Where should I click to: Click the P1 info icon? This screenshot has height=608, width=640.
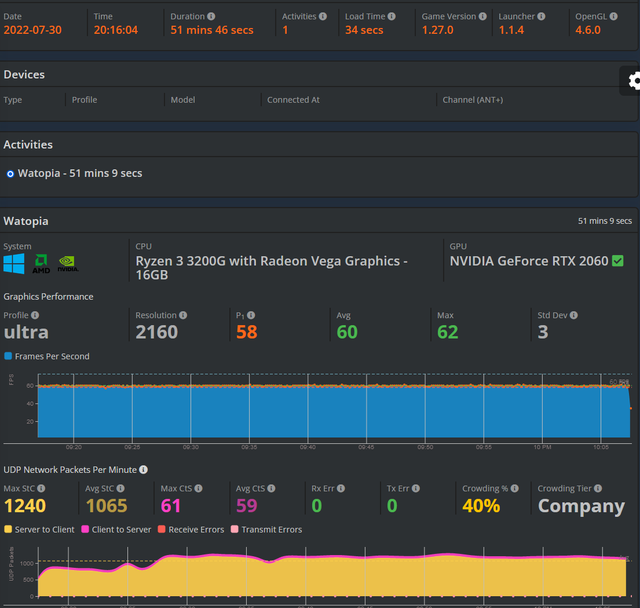point(251,315)
